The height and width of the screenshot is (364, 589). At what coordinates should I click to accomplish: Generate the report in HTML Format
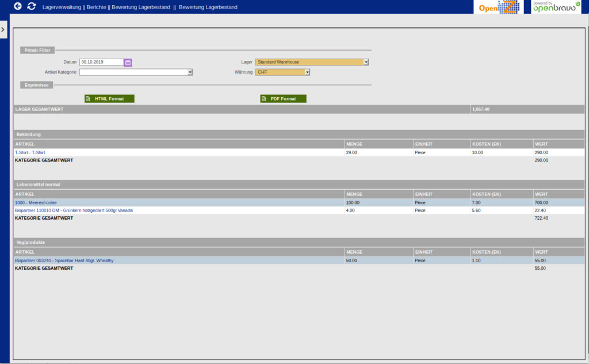tap(109, 99)
